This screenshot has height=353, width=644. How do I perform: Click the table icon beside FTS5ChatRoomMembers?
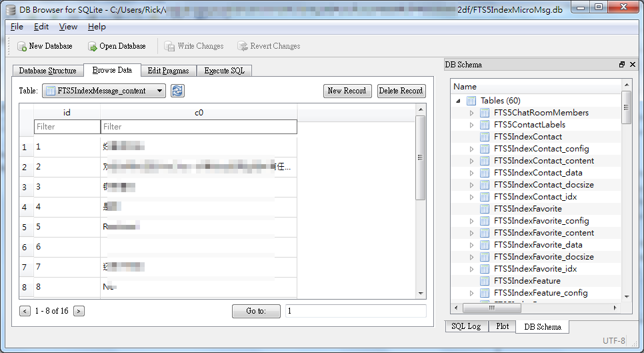[x=485, y=113]
